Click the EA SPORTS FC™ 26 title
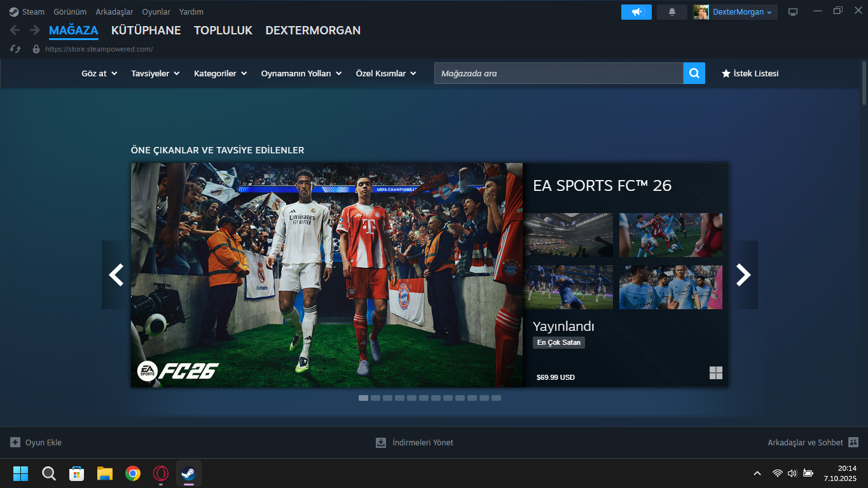The image size is (868, 488). click(x=602, y=186)
